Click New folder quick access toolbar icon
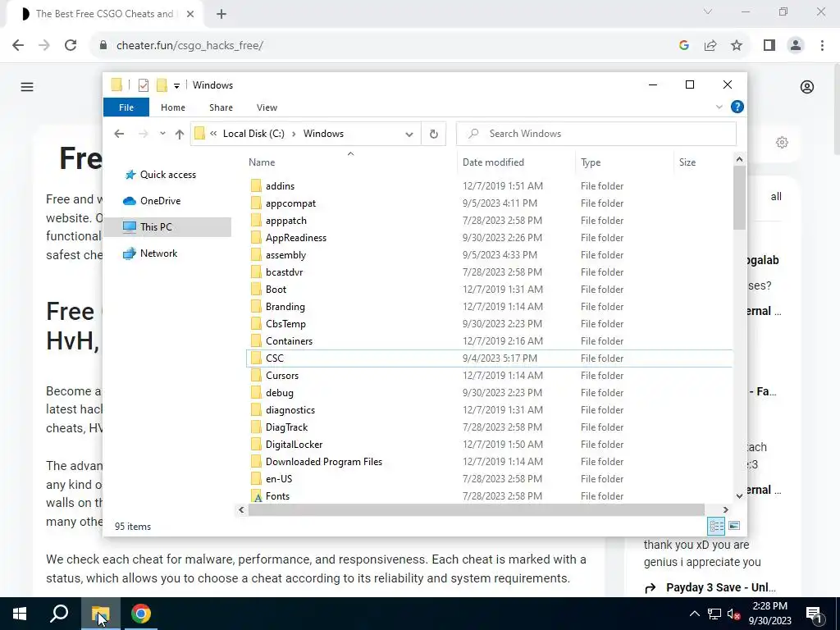 point(162,85)
